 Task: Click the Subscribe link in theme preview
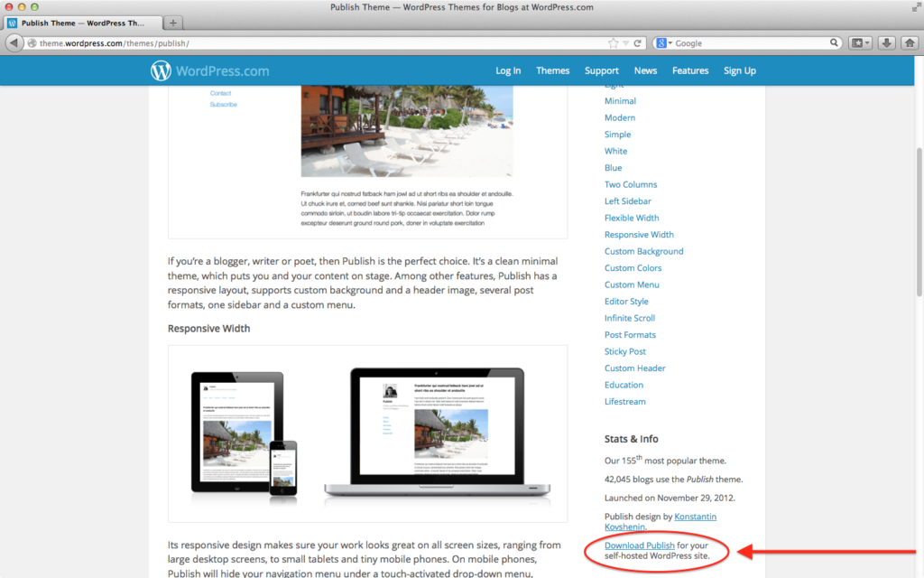click(x=224, y=105)
